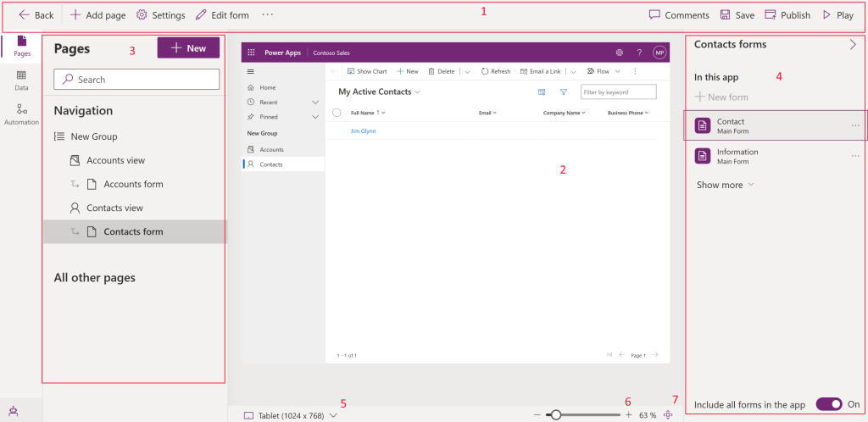Click the first page icon in grid pager
Image resolution: width=868 pixels, height=422 pixels.
pos(609,355)
